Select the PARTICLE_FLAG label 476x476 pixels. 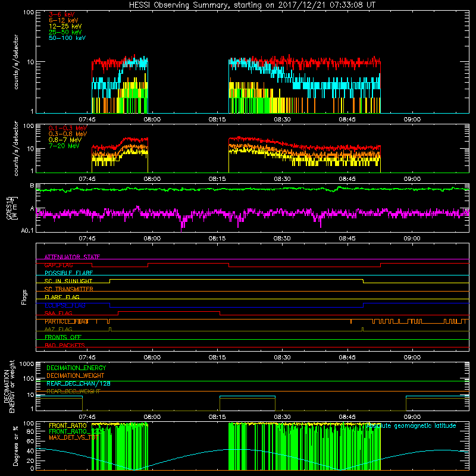point(67,321)
